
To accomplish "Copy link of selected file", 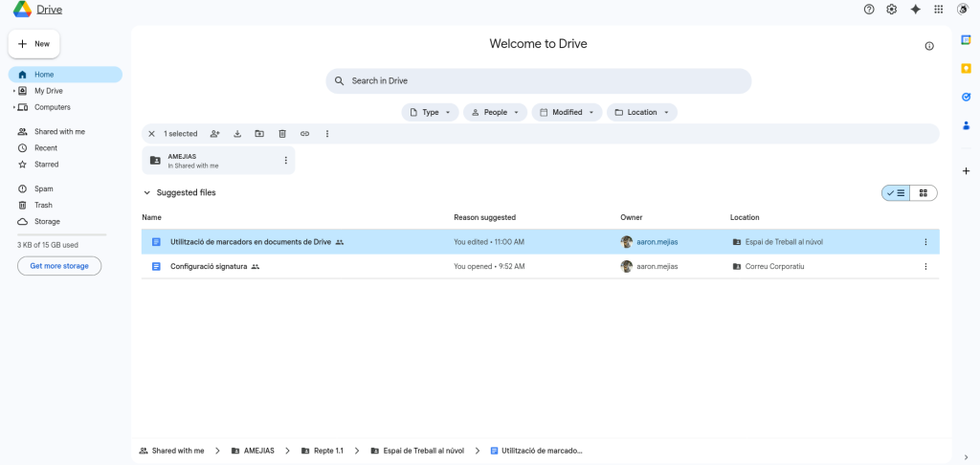I will click(304, 134).
